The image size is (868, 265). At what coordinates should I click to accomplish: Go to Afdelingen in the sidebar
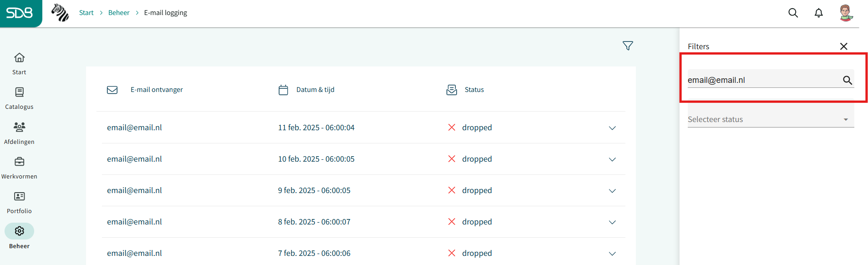[x=19, y=127]
